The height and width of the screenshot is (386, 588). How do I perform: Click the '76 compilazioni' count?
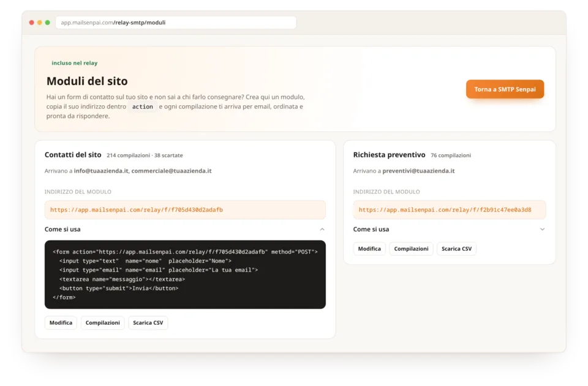[x=451, y=155]
